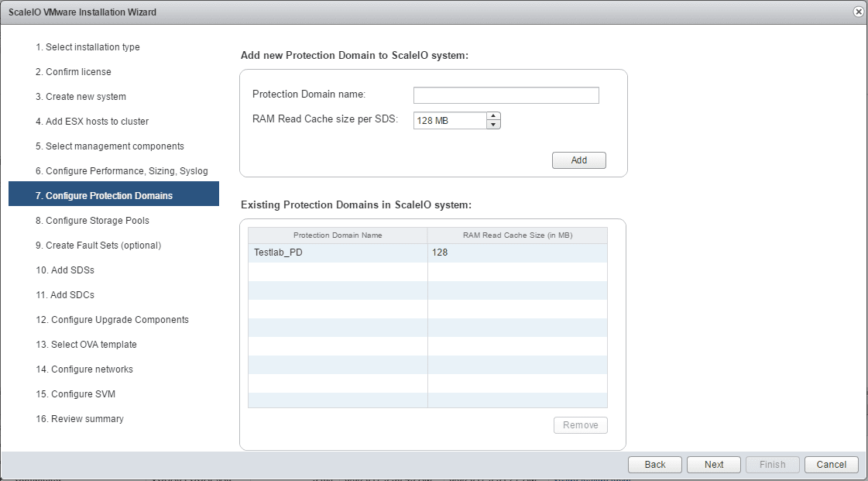Go to step 2 Confirm license
Image resolution: width=868 pixels, height=481 pixels.
[x=73, y=72]
